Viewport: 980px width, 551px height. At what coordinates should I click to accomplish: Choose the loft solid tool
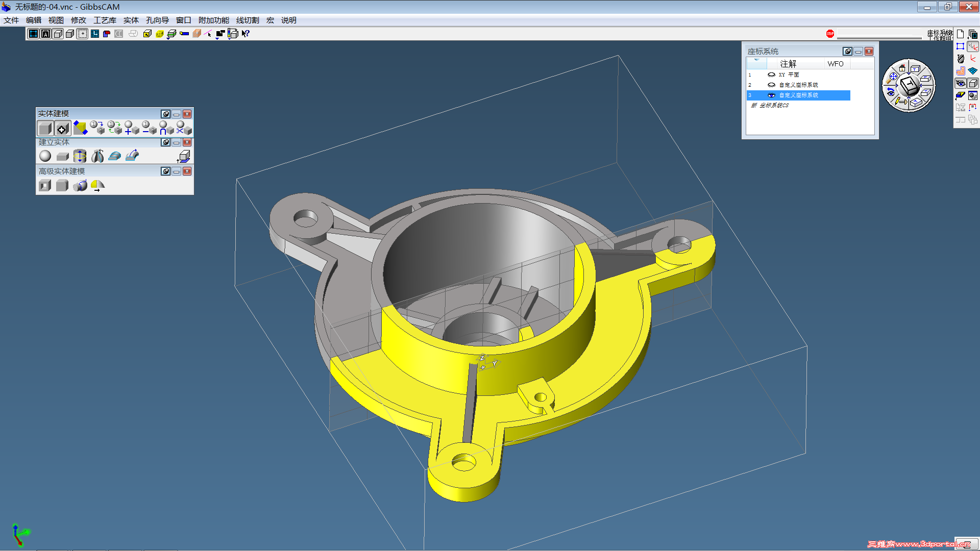click(115, 156)
